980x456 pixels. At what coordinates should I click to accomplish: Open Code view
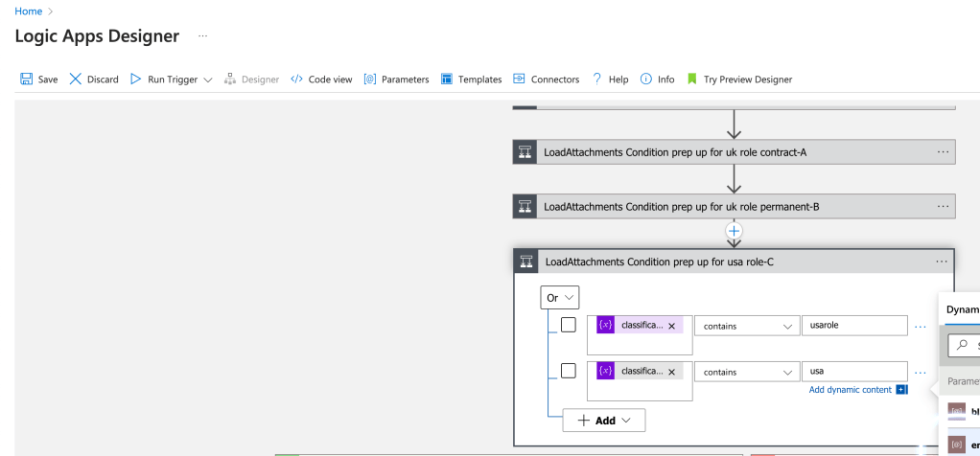pos(321,80)
